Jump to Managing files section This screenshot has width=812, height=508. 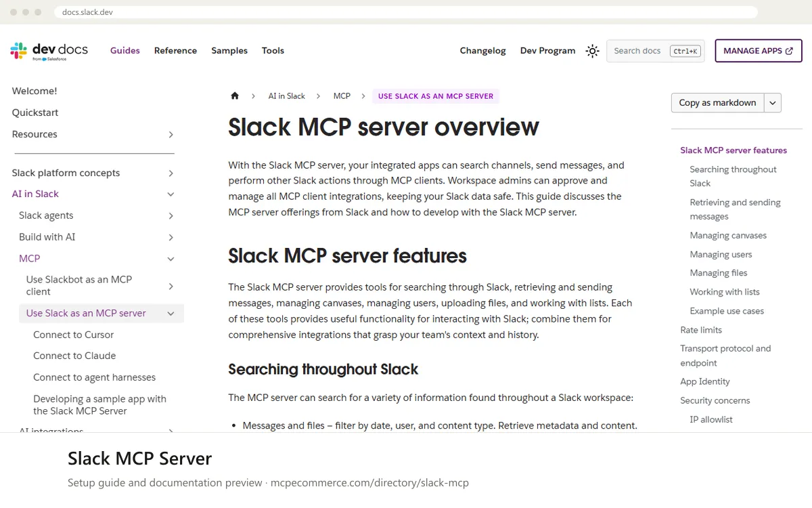pyautogui.click(x=719, y=273)
